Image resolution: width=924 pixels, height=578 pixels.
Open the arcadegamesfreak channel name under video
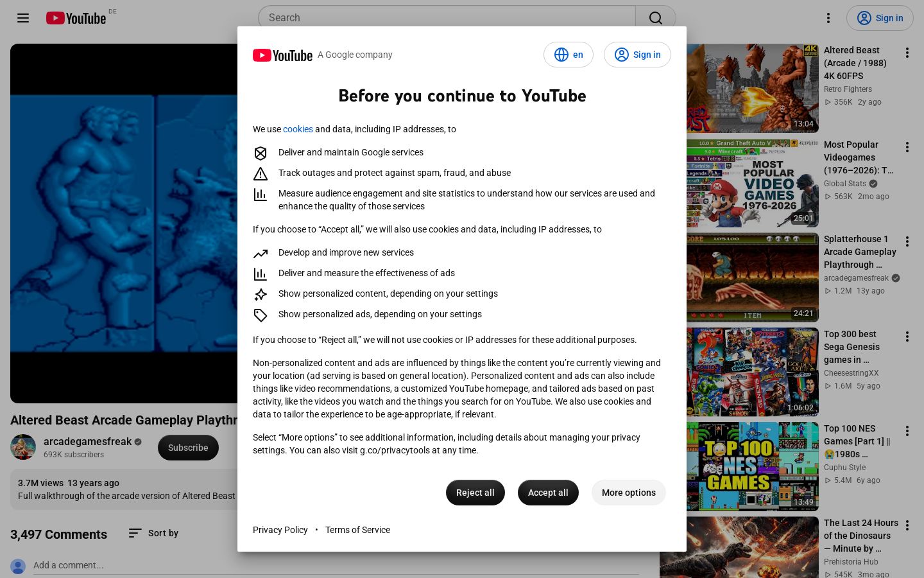[x=87, y=442]
